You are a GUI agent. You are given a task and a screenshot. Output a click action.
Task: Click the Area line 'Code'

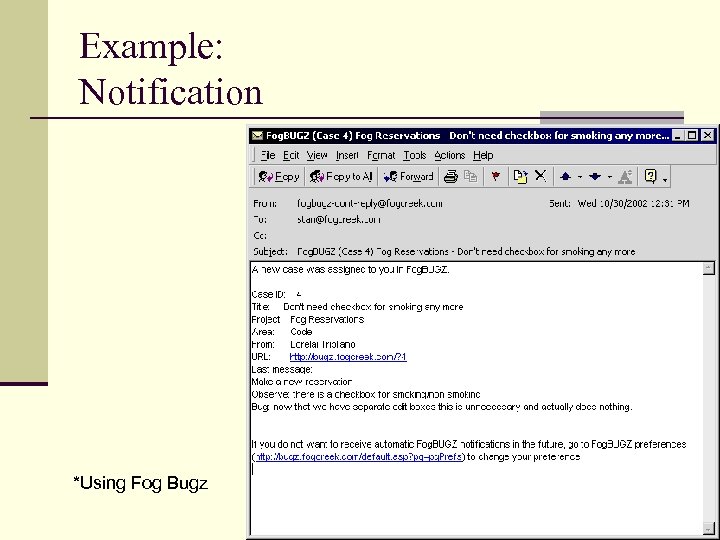point(282,332)
